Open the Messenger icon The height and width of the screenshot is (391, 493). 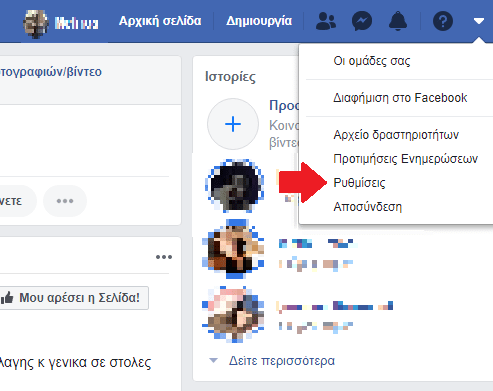tap(362, 21)
